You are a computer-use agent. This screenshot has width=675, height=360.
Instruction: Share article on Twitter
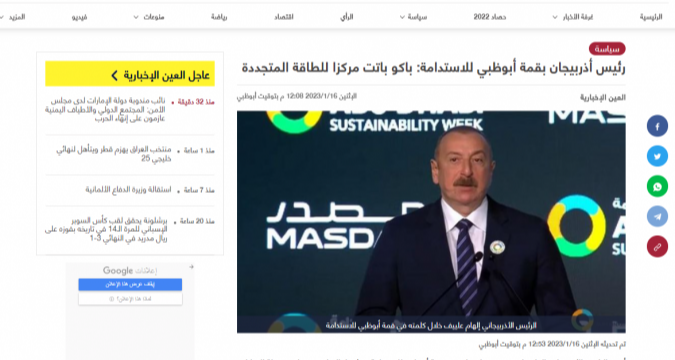tap(657, 156)
